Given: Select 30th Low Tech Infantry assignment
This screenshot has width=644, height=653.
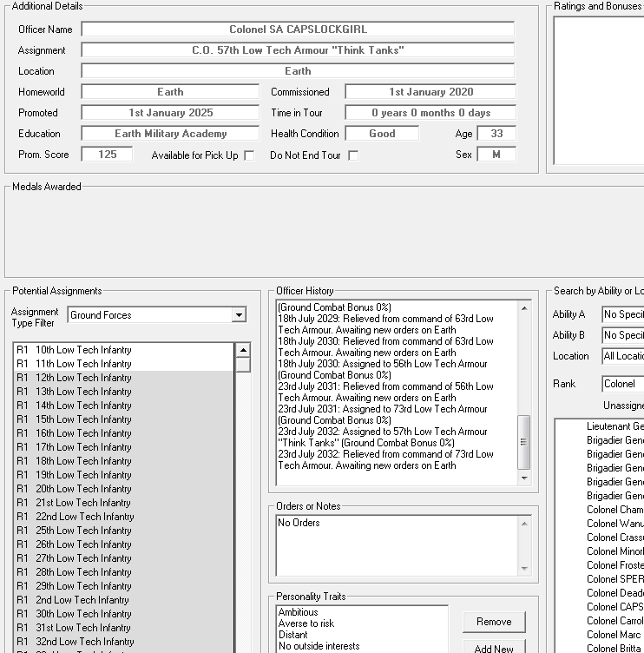Looking at the screenshot, I should [123, 614].
